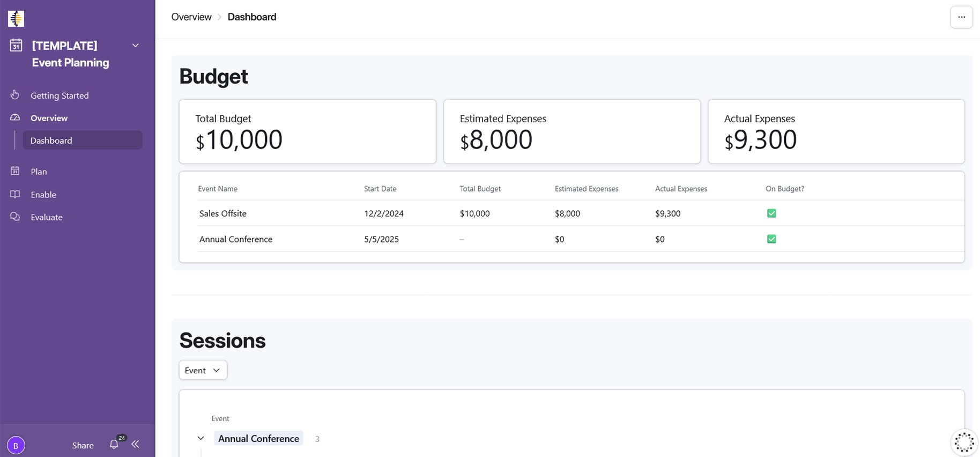Click the user avatar labeled B
This screenshot has height=457, width=980.
(16, 445)
